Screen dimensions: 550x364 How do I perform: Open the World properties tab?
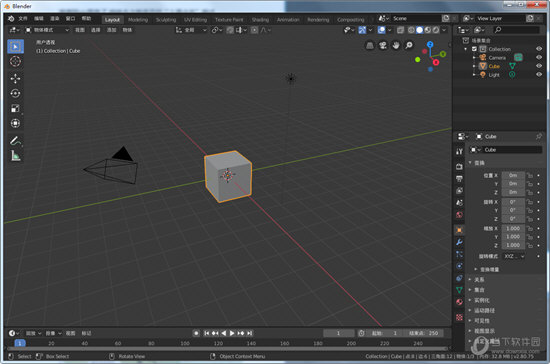pos(459,215)
